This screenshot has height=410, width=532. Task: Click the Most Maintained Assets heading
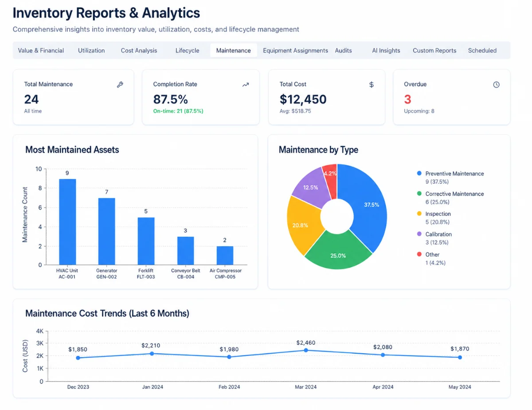[72, 150]
